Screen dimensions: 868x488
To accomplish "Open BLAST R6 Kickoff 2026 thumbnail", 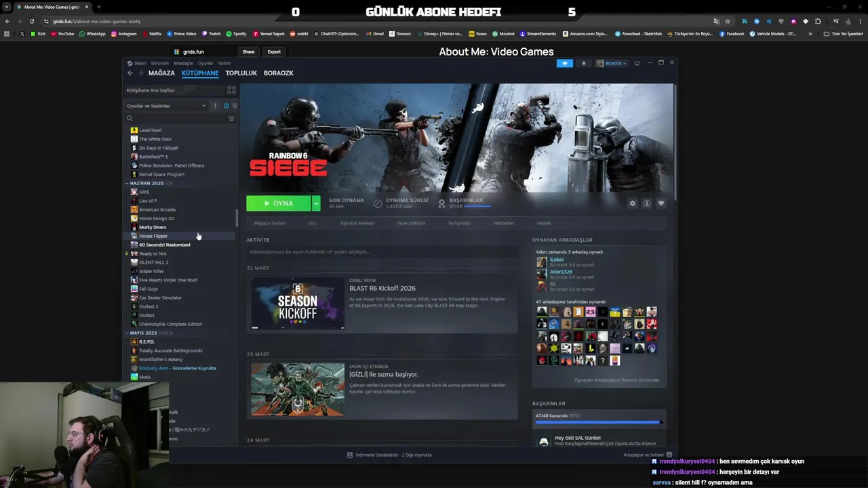I will pyautogui.click(x=298, y=303).
